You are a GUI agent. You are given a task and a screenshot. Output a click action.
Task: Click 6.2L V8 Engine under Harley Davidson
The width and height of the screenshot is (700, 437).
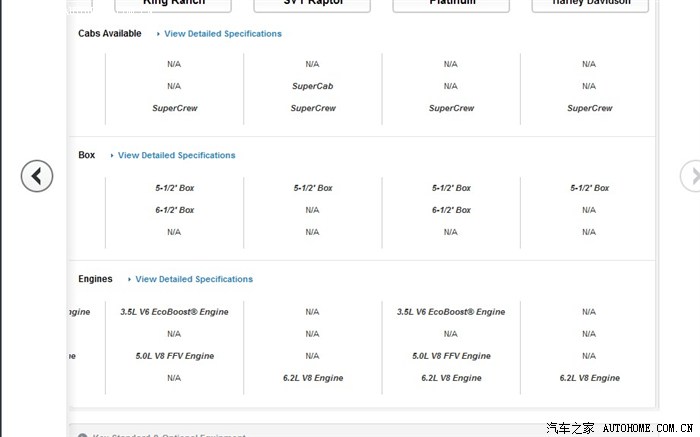click(x=589, y=378)
